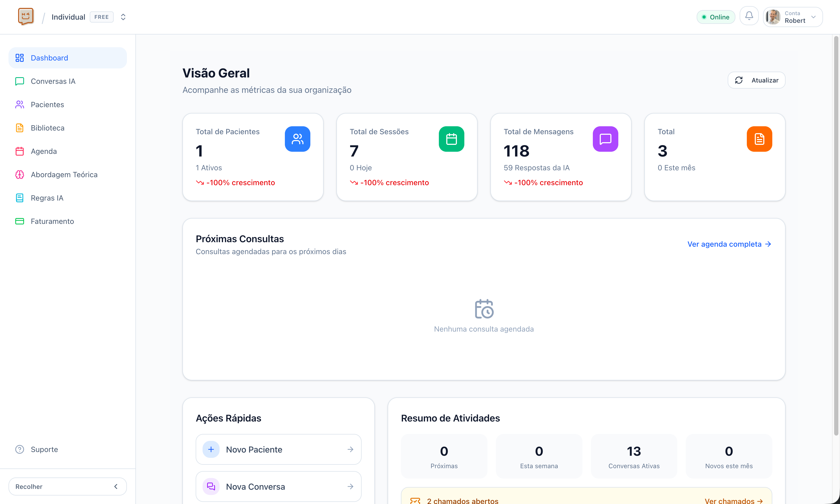Select the Pacientes people icon
The image size is (840, 504).
pyautogui.click(x=19, y=104)
